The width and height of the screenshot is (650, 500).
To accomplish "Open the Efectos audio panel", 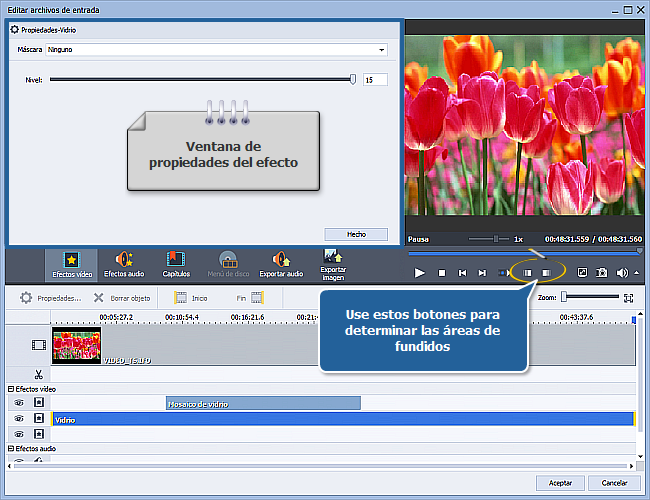I will click(x=124, y=264).
